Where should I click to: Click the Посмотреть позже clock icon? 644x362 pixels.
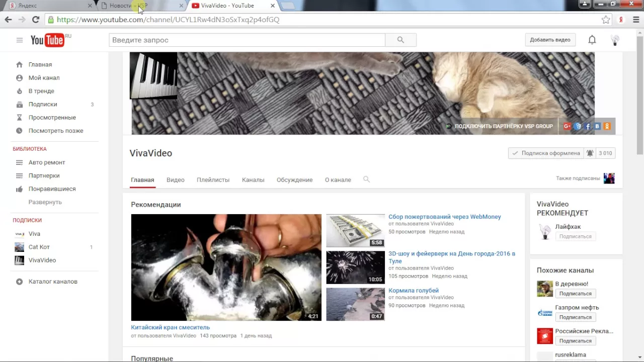19,131
